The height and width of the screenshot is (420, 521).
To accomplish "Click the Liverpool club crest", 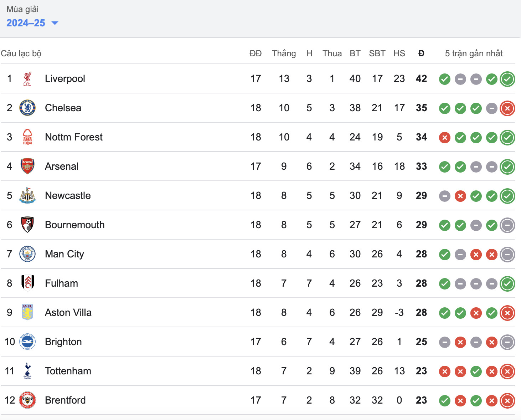I will click(x=27, y=79).
